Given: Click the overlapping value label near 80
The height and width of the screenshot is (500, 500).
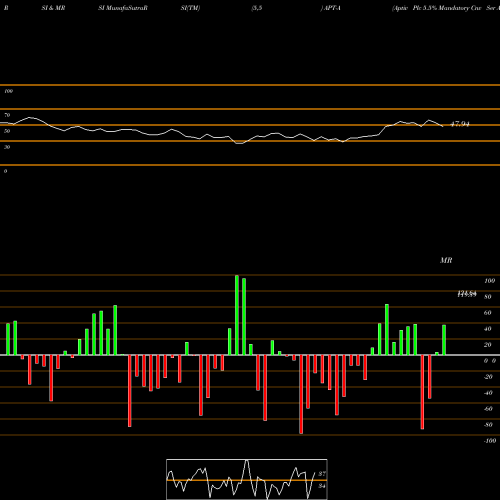Looking at the screenshot, I should click(x=467, y=294).
